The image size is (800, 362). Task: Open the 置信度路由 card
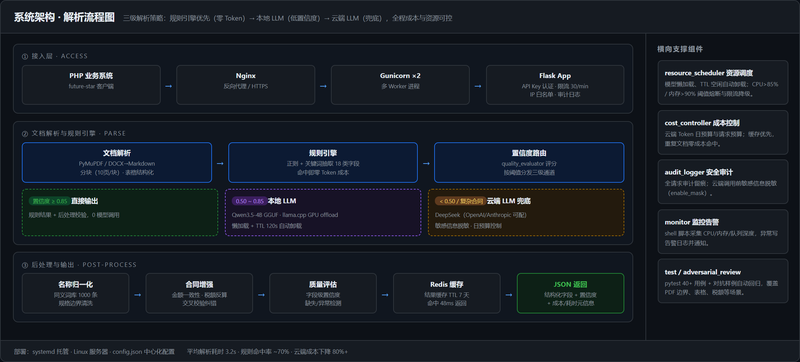pyautogui.click(x=529, y=162)
